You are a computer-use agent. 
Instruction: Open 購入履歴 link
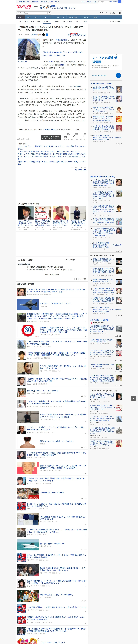pos(112,13)
